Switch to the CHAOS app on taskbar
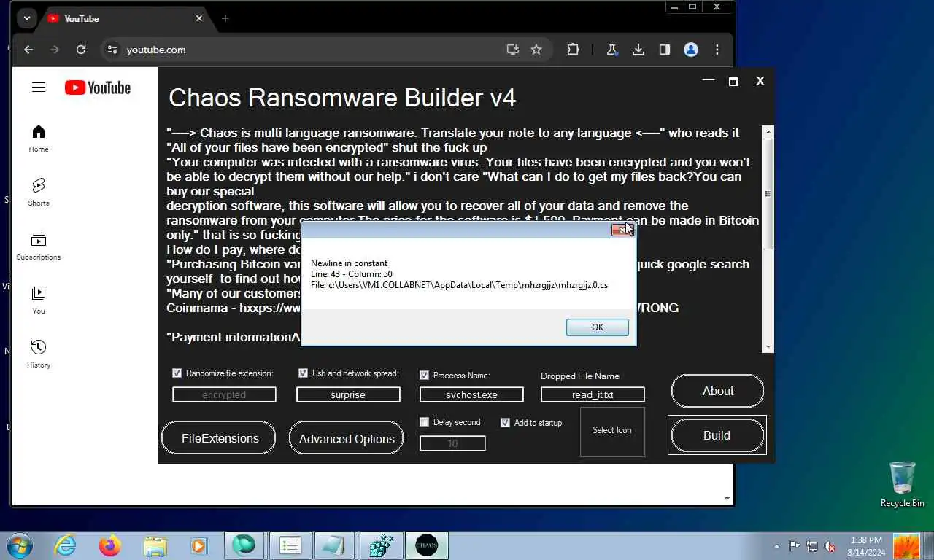 pos(427,545)
